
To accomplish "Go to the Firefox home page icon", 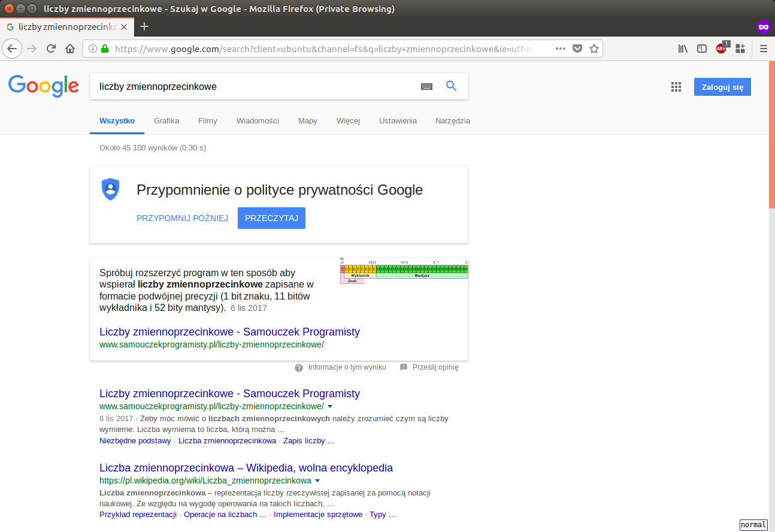I will click(70, 49).
